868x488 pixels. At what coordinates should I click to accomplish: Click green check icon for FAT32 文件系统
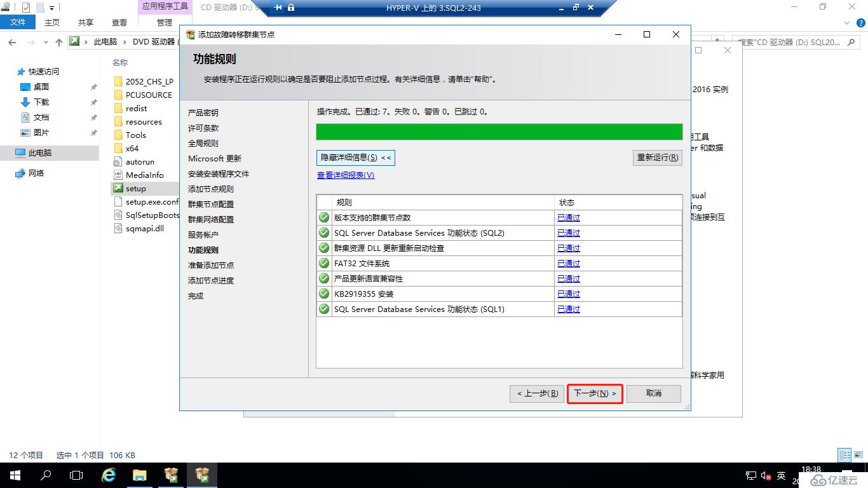pos(324,264)
